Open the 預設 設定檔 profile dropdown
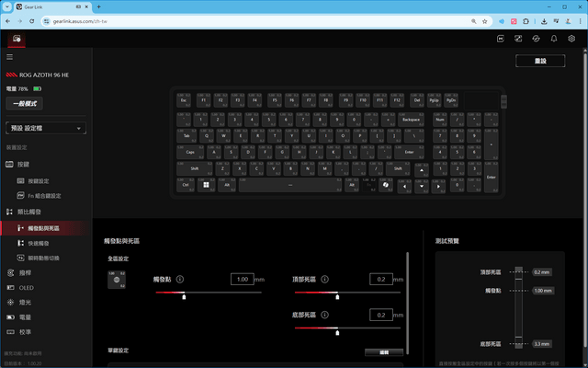The image size is (588, 368). (x=46, y=128)
